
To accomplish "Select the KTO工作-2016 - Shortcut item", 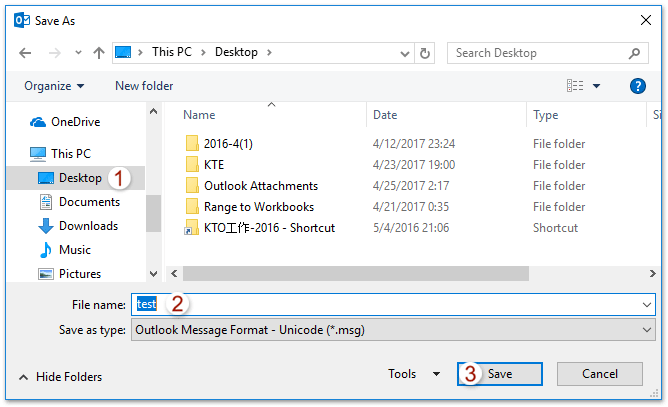I will [x=269, y=228].
